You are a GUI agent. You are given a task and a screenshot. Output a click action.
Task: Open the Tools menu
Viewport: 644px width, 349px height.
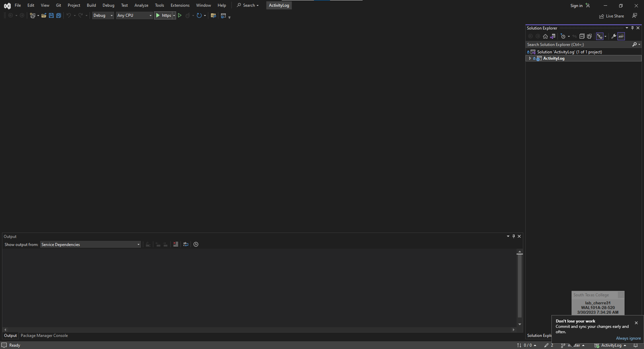(159, 5)
